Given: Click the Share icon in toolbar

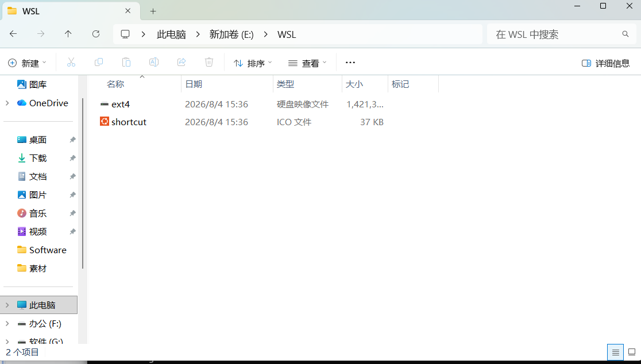Looking at the screenshot, I should 182,63.
